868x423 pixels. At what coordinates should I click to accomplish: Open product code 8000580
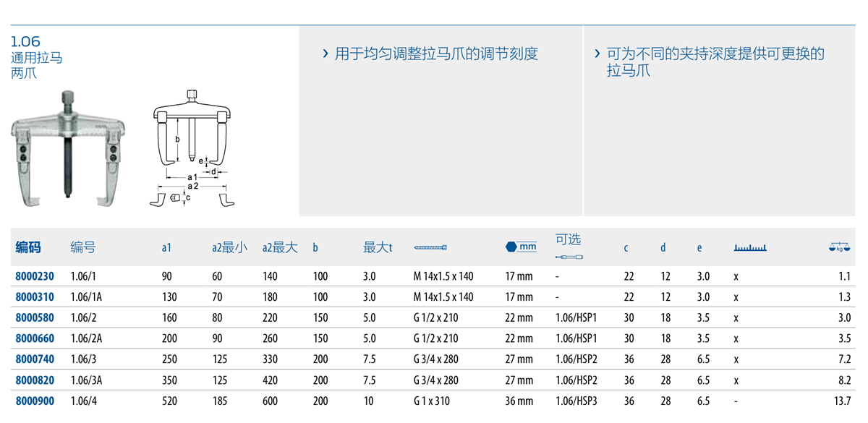click(x=35, y=318)
